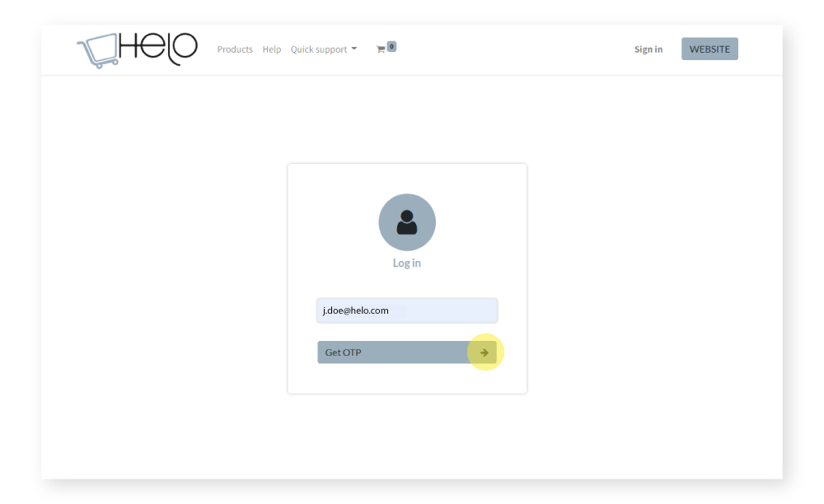Click blank area of the top navbar
Image resolution: width=824 pixels, height=504 pixels.
click(511, 49)
